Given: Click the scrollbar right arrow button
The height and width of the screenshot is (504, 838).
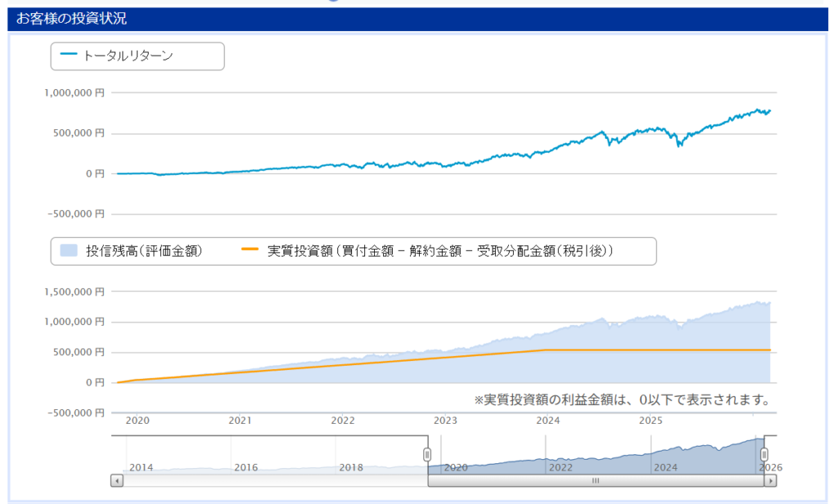Looking at the screenshot, I should click(x=771, y=481).
